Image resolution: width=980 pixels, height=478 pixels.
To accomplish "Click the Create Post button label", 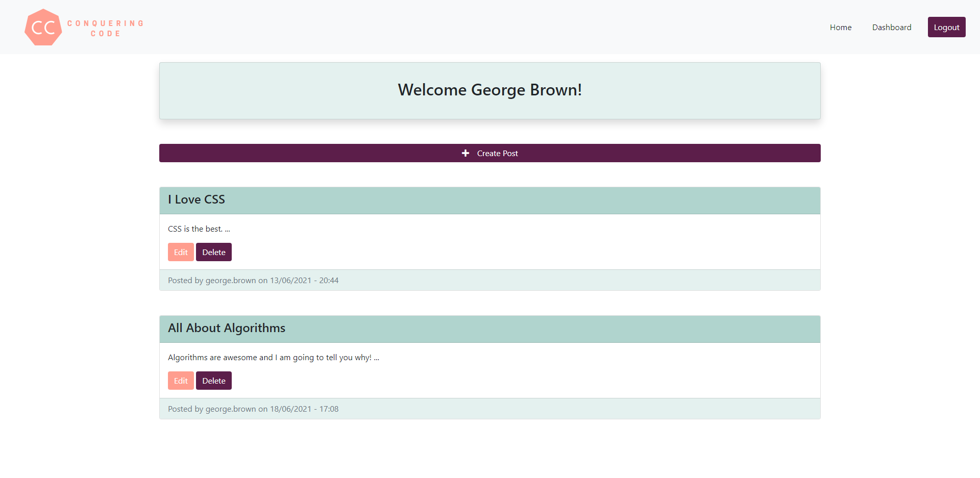I will pos(497,154).
